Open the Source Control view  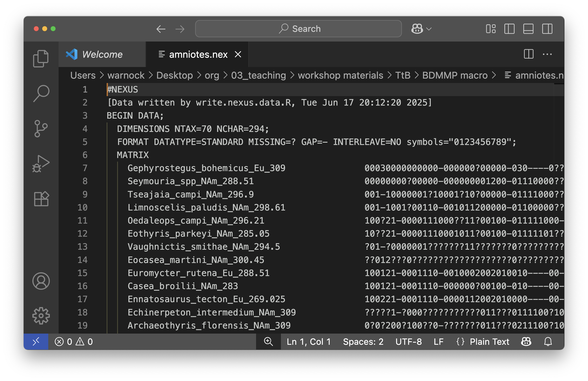click(x=41, y=129)
